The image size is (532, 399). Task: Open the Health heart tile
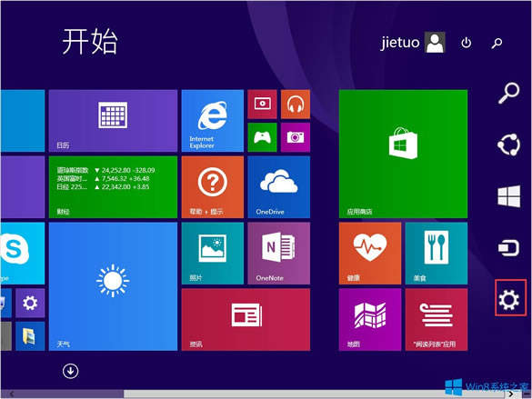(x=370, y=254)
